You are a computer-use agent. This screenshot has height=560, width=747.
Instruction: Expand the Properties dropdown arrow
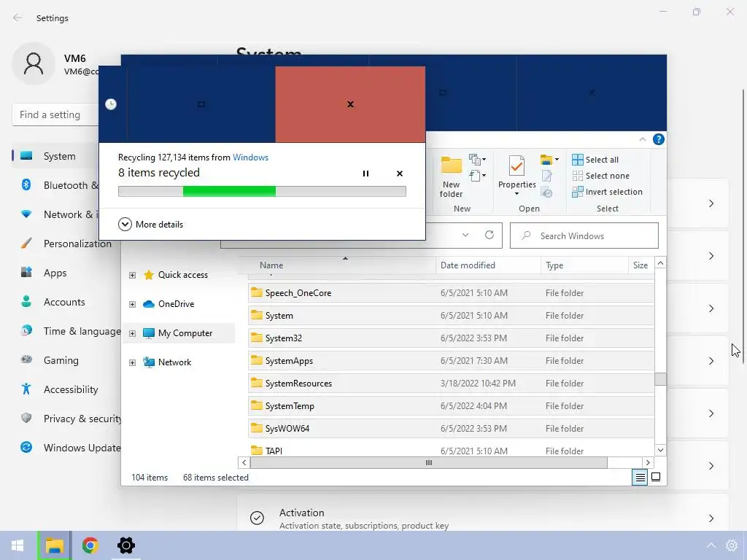[517, 194]
